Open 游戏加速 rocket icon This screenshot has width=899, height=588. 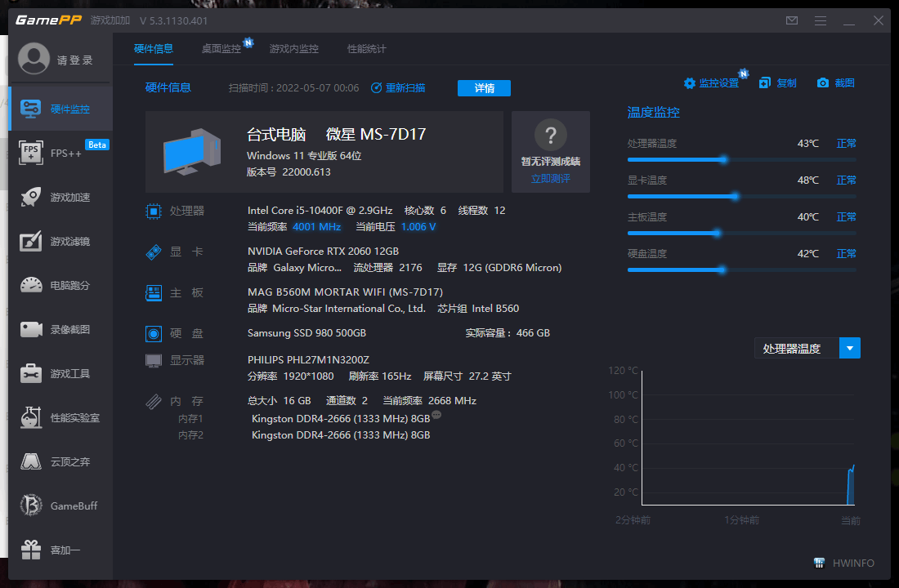point(31,197)
